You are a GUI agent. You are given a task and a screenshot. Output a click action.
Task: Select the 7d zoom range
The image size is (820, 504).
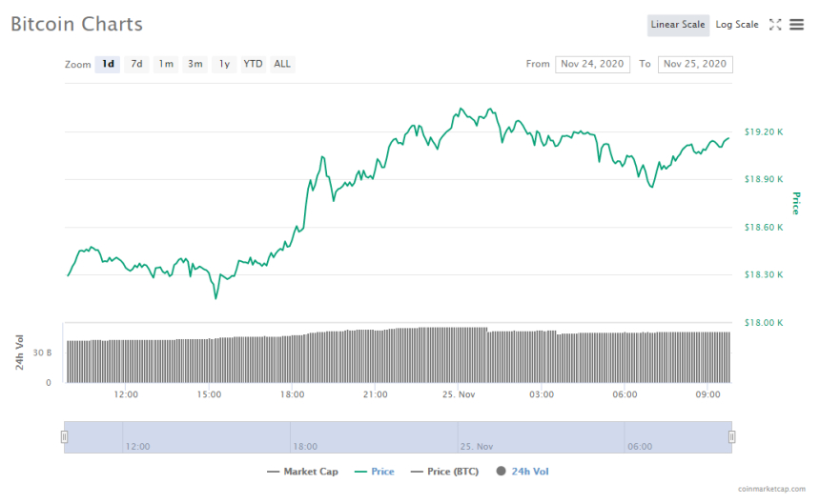click(x=136, y=64)
